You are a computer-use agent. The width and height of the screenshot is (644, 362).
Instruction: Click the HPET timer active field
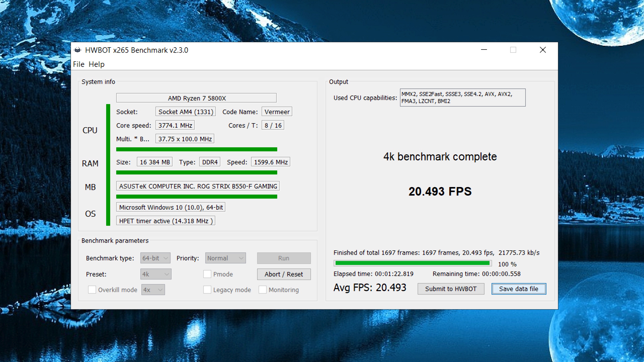click(166, 221)
